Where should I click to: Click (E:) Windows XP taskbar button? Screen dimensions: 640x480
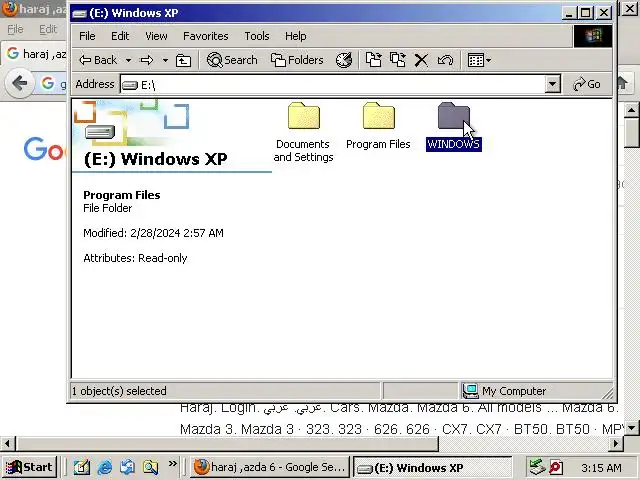point(432,468)
